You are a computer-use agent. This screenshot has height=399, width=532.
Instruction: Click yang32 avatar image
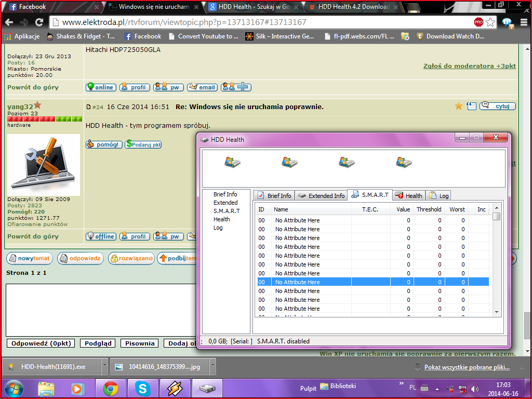tap(44, 165)
